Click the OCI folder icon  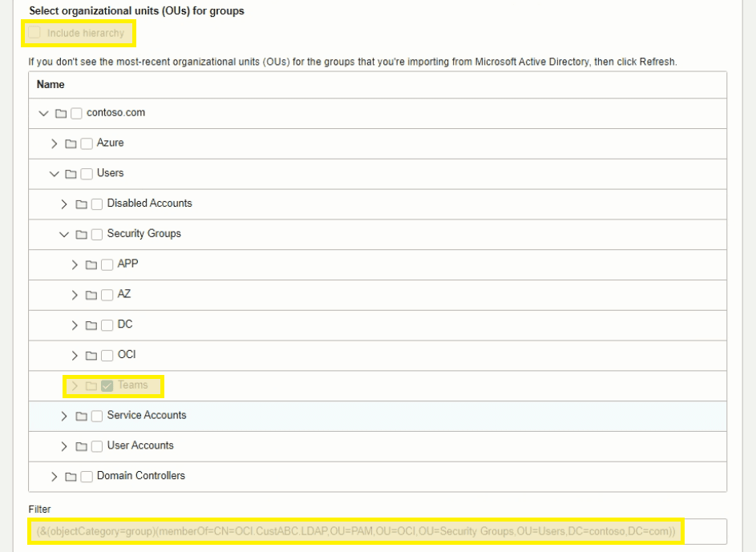(90, 355)
